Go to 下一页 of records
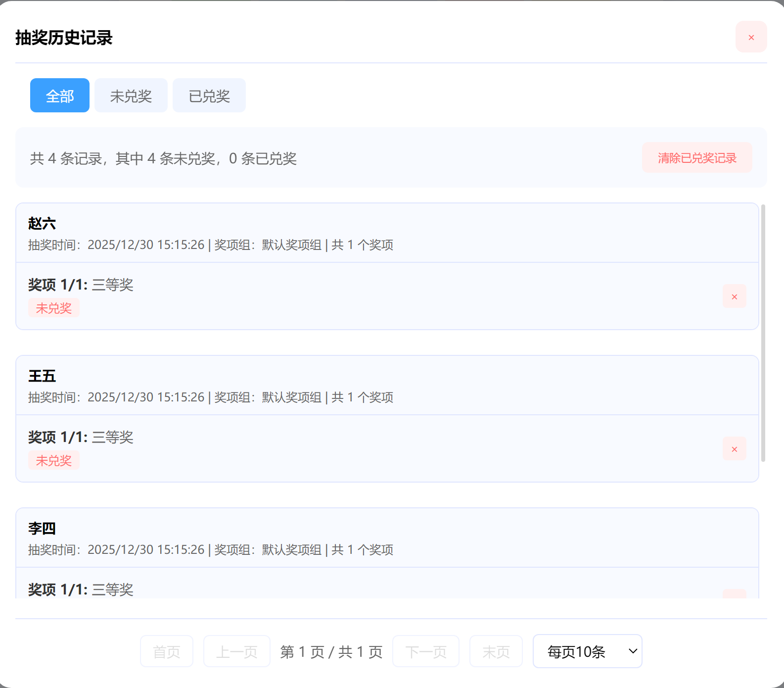The image size is (784, 688). coord(425,651)
